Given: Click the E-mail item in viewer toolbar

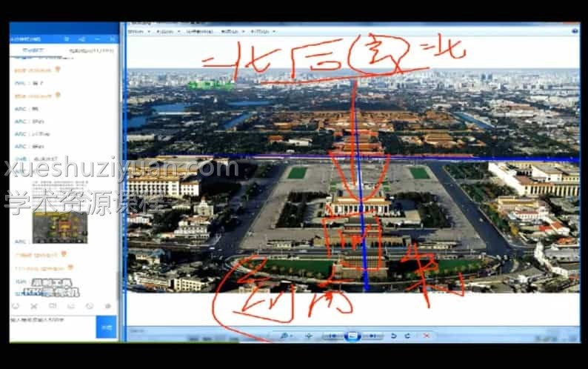Looking at the screenshot, I should (200, 32).
